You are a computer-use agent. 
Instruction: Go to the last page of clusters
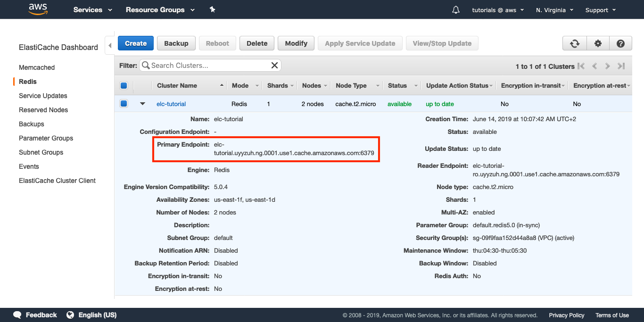pos(621,66)
